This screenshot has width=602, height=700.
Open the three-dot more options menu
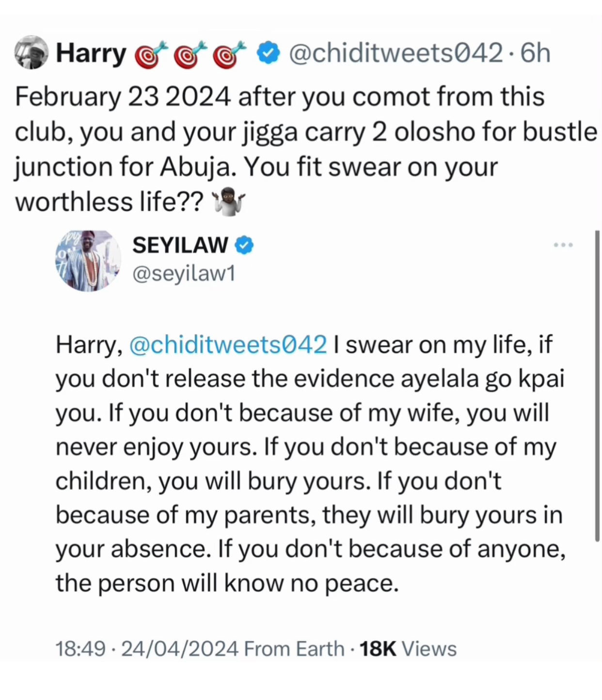pos(563,245)
